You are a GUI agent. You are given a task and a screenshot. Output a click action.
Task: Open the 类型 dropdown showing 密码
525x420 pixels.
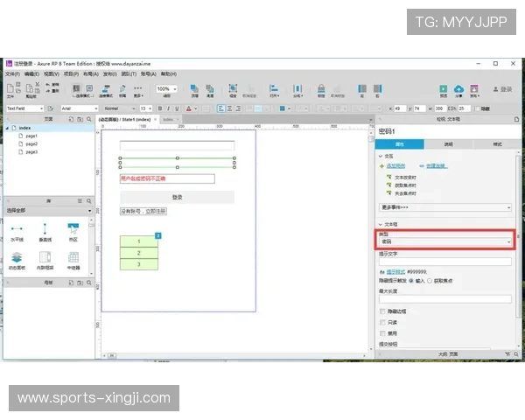445,241
